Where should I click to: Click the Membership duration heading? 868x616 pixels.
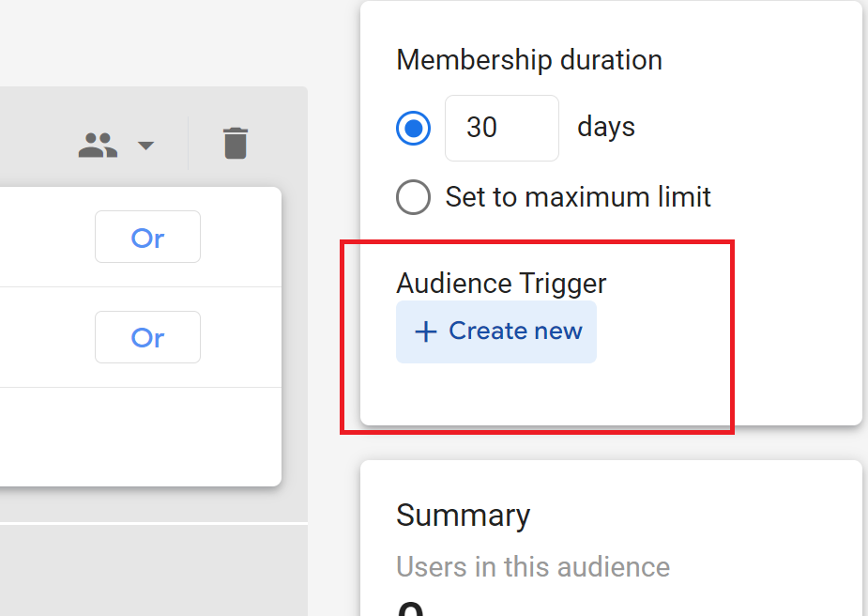(529, 60)
